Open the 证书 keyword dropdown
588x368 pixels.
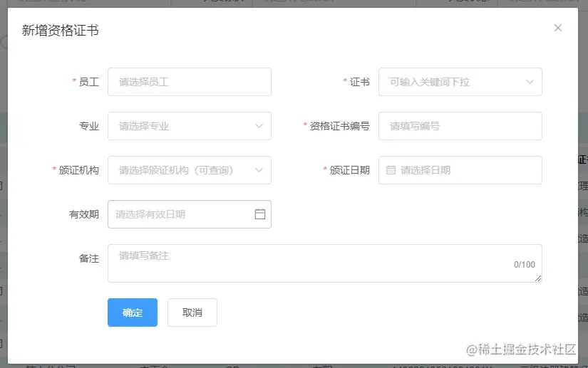[x=460, y=82]
